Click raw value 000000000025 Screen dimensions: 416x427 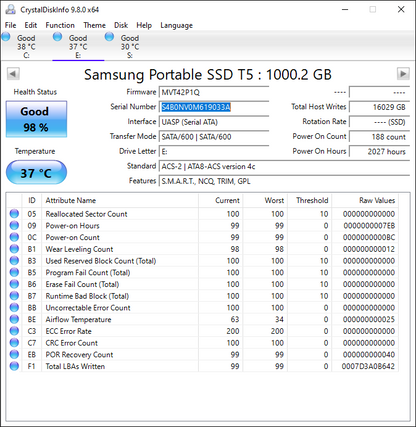pyautogui.click(x=369, y=319)
